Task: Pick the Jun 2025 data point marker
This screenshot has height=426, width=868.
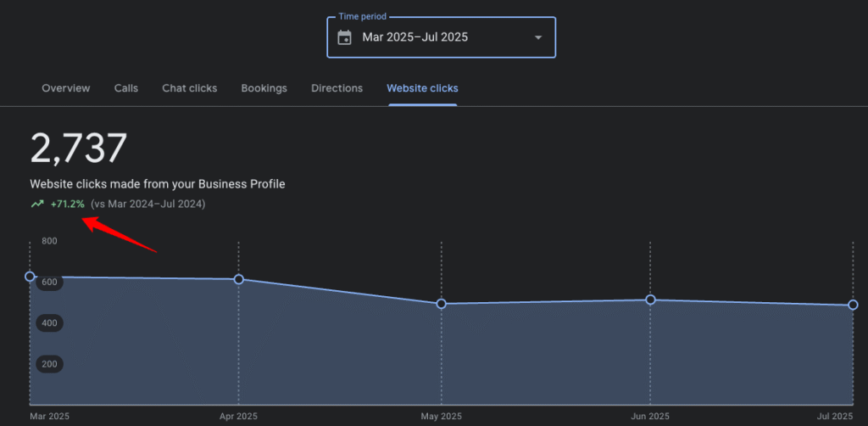Action: [x=650, y=300]
